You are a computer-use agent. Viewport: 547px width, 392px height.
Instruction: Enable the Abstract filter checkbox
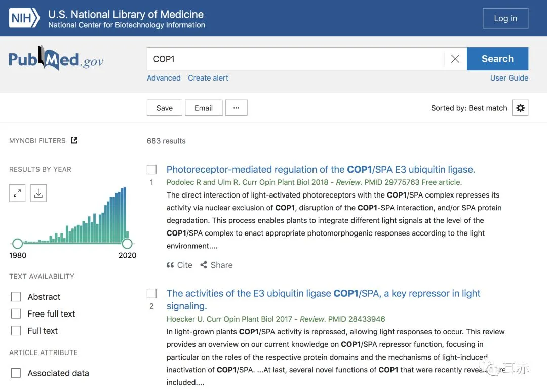point(16,297)
